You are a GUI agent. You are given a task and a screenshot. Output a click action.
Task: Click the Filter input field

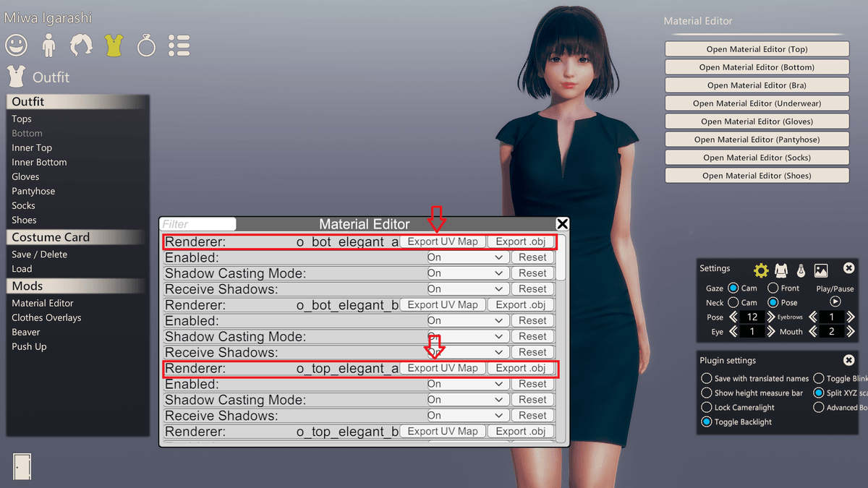pyautogui.click(x=198, y=225)
